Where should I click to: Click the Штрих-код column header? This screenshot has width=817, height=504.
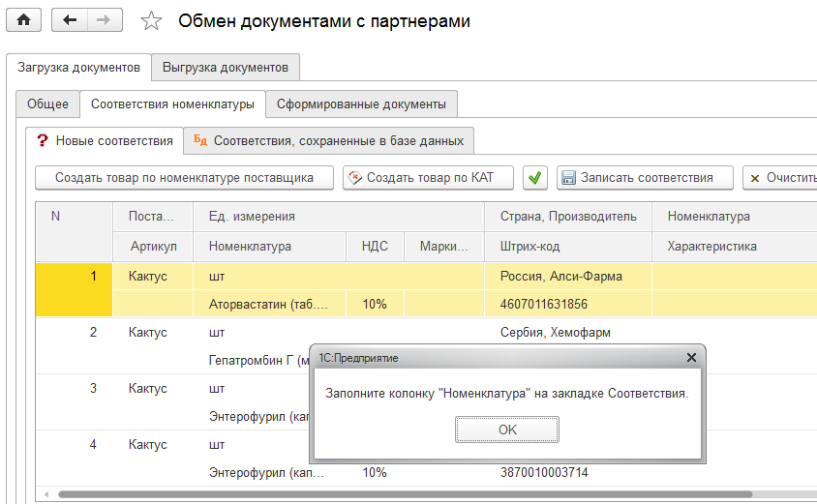pyautogui.click(x=568, y=246)
